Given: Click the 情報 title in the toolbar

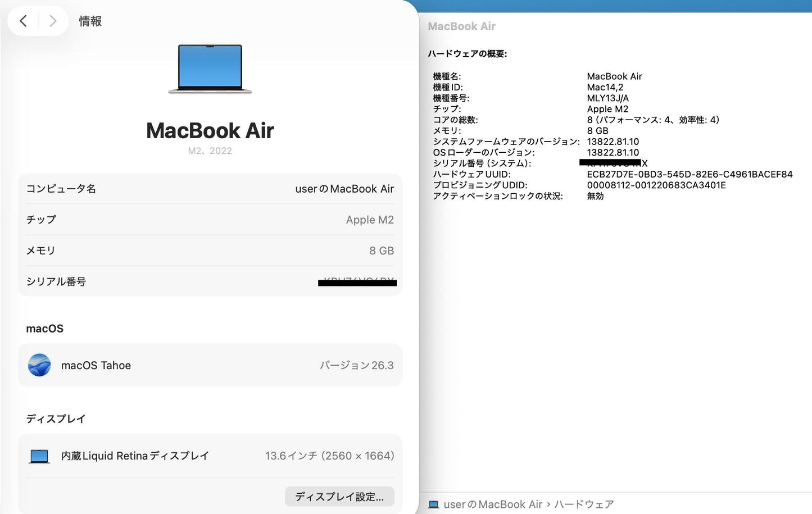Looking at the screenshot, I should [90, 21].
